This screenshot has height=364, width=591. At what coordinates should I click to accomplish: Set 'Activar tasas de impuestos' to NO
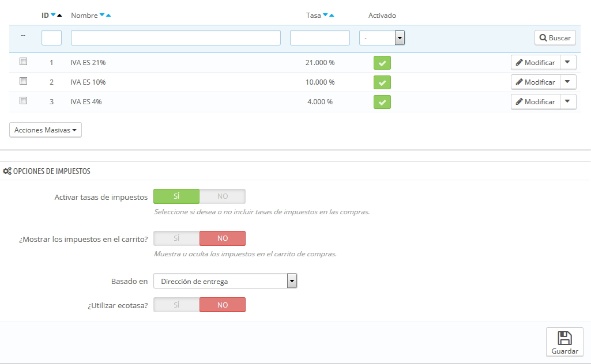pos(223,196)
